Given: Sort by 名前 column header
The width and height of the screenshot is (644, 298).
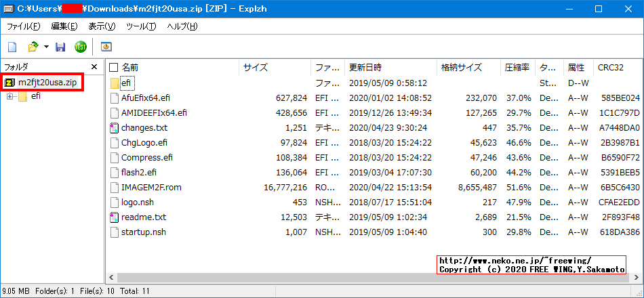Looking at the screenshot, I should [129, 67].
